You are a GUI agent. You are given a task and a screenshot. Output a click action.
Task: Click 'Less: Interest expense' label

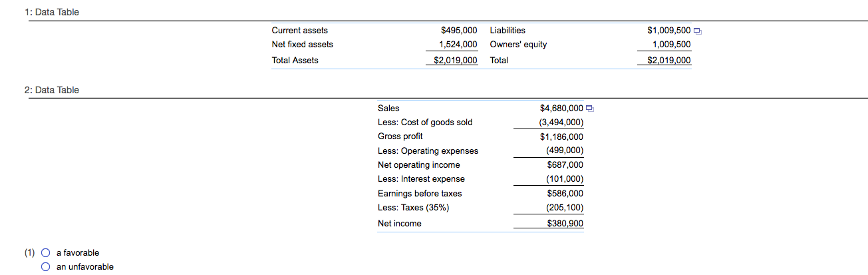click(422, 179)
